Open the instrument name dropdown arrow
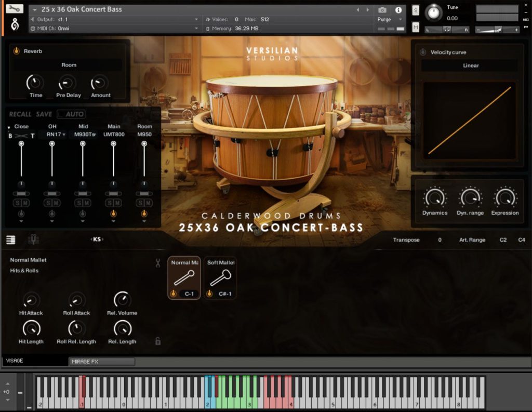This screenshot has height=412, width=532. coord(35,10)
